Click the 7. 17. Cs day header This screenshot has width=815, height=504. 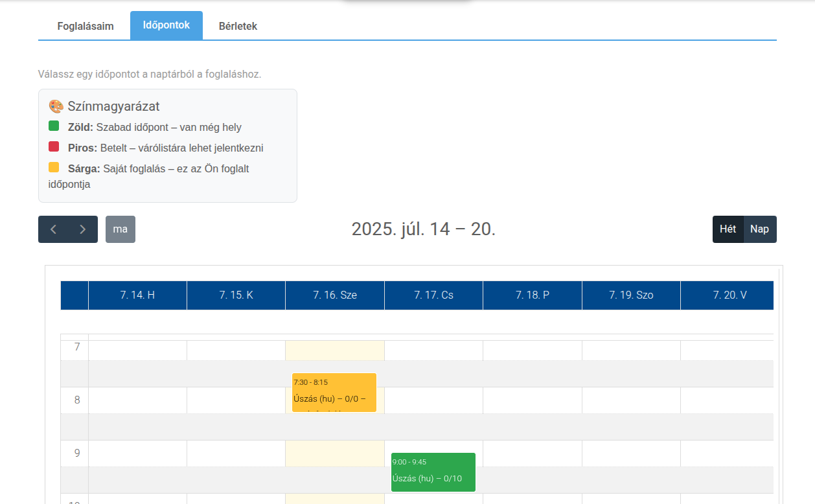click(x=433, y=295)
